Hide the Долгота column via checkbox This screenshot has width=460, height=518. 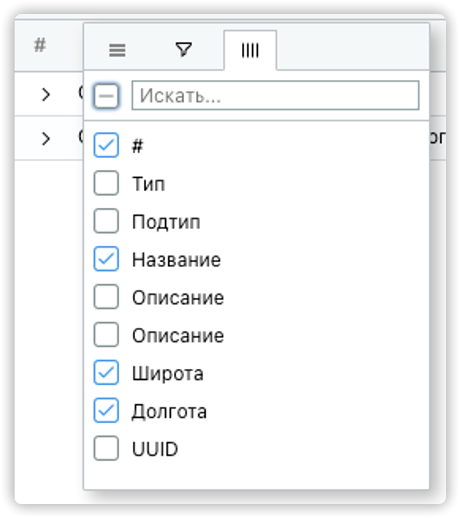click(x=106, y=410)
